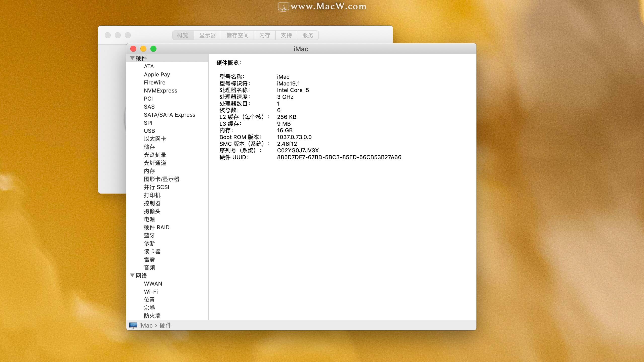Click 摄像头 in the hardware sidebar

tap(152, 211)
